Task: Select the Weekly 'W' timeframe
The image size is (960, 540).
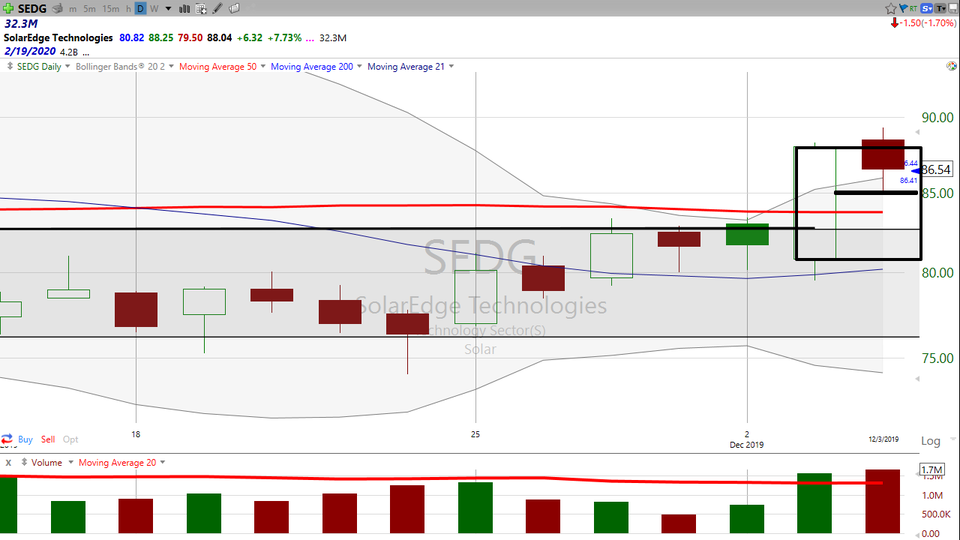Action: coord(154,9)
